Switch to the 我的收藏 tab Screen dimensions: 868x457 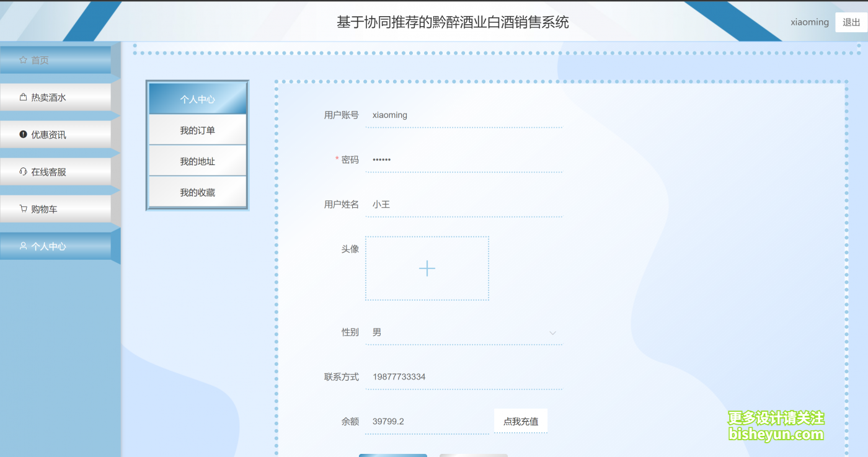pyautogui.click(x=198, y=192)
